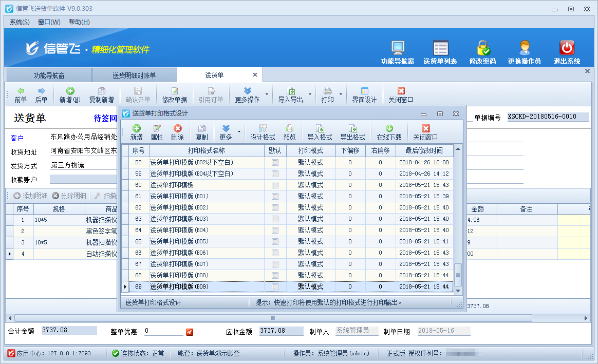This screenshot has height=364, width=598.
Task: Select row 送货单打印模版(B03)
Action: pyautogui.click(x=291, y=219)
